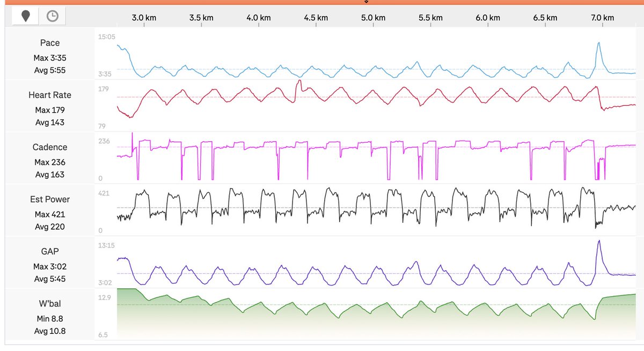Image resolution: width=644 pixels, height=351 pixels.
Task: Click the 3.5 km axis marker
Action: [x=201, y=18]
